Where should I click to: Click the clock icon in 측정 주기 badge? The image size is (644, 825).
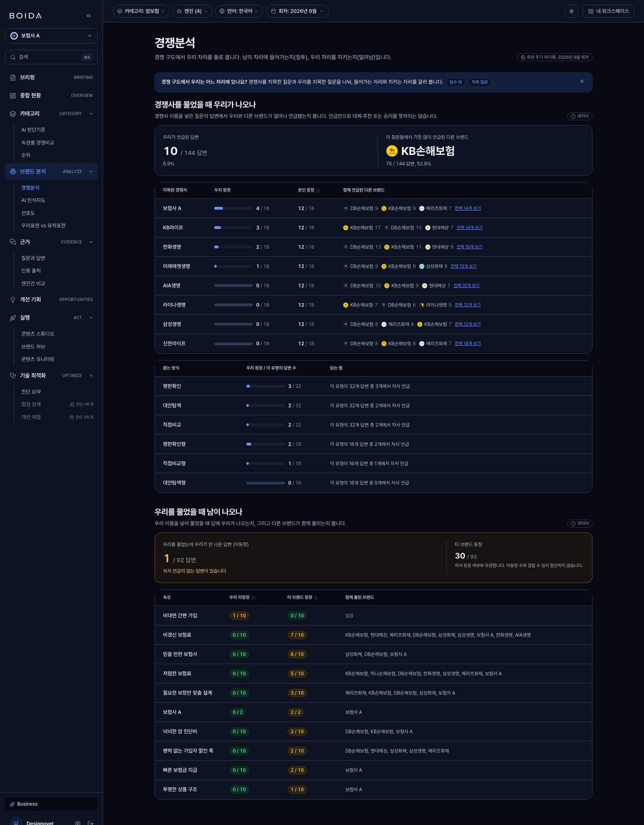[523, 57]
